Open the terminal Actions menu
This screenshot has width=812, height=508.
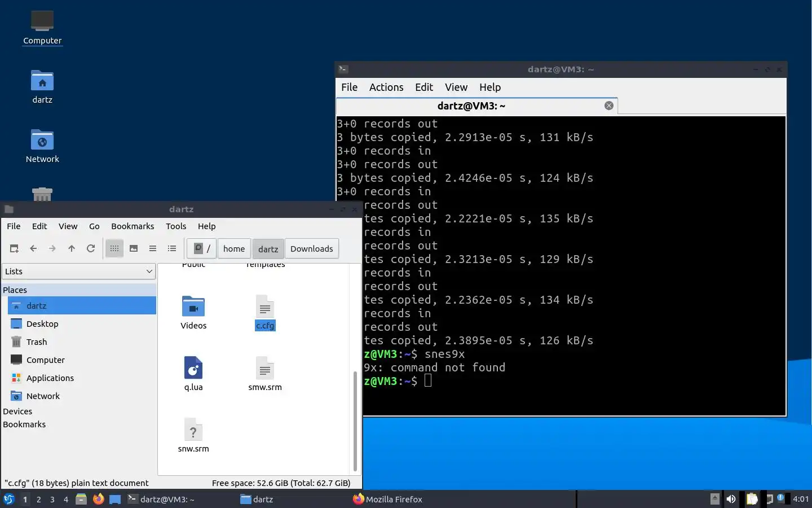[x=386, y=87]
